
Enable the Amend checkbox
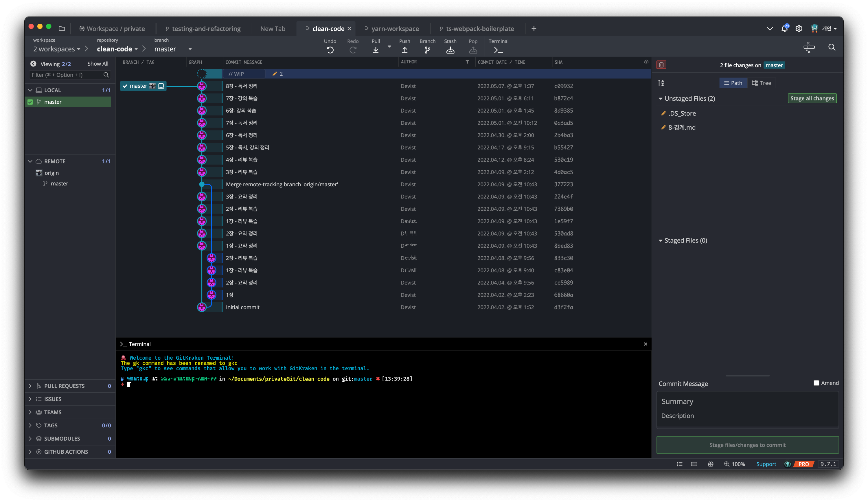coord(816,383)
